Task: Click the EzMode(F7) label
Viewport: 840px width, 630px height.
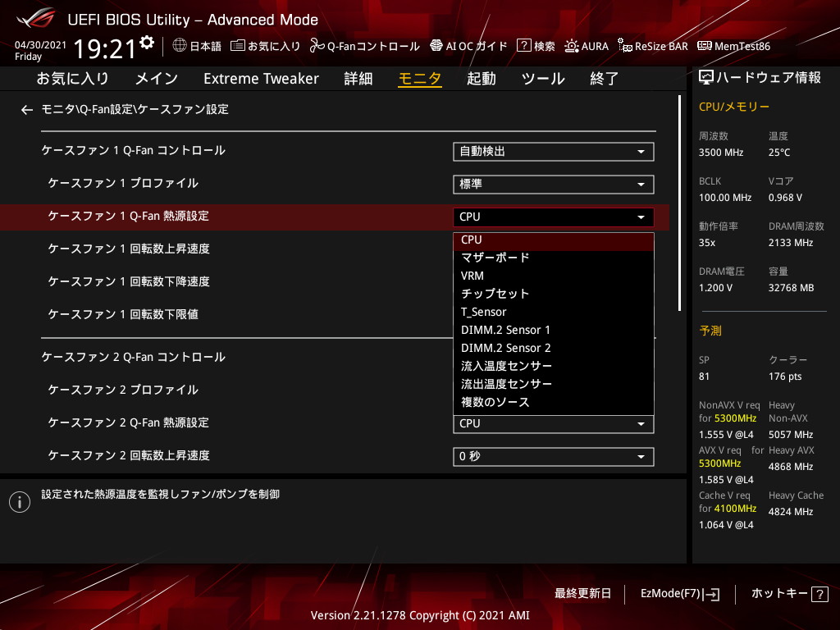Action: pos(670,594)
